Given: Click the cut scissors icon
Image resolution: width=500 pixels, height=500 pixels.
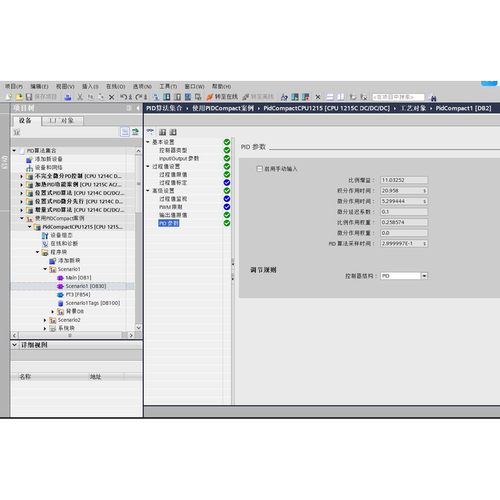Looking at the screenshot, I should point(80,97).
